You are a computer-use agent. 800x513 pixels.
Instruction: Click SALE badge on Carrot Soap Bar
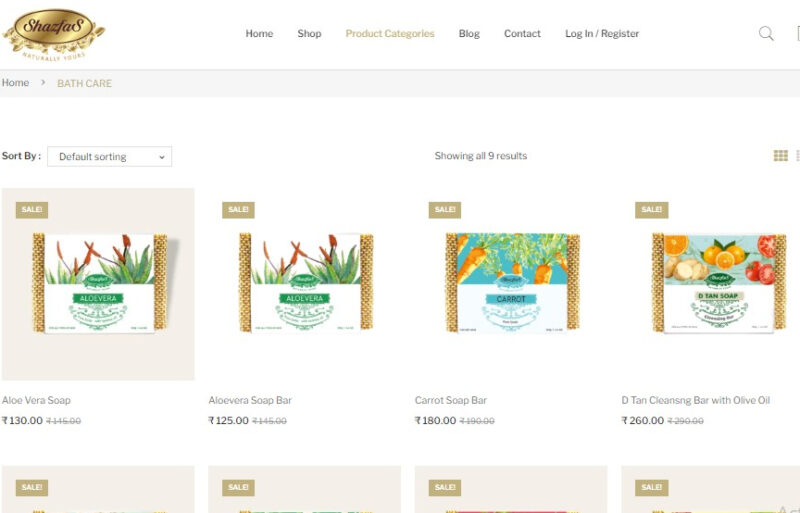[x=444, y=210]
